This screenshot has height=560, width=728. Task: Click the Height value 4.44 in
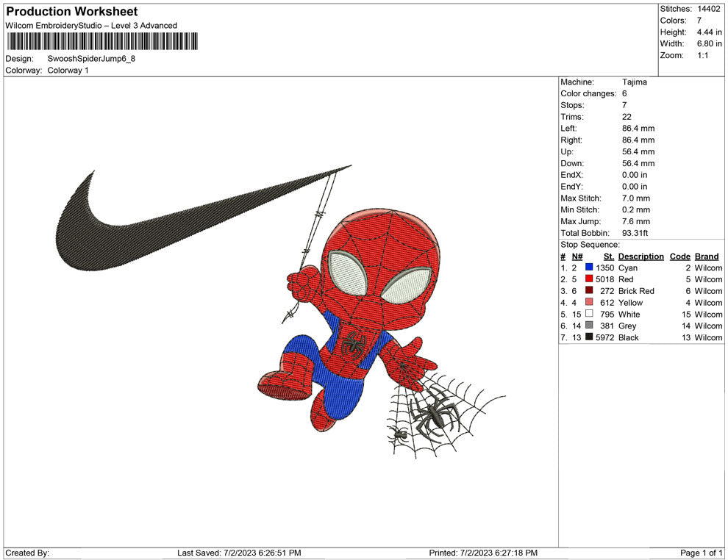click(709, 32)
